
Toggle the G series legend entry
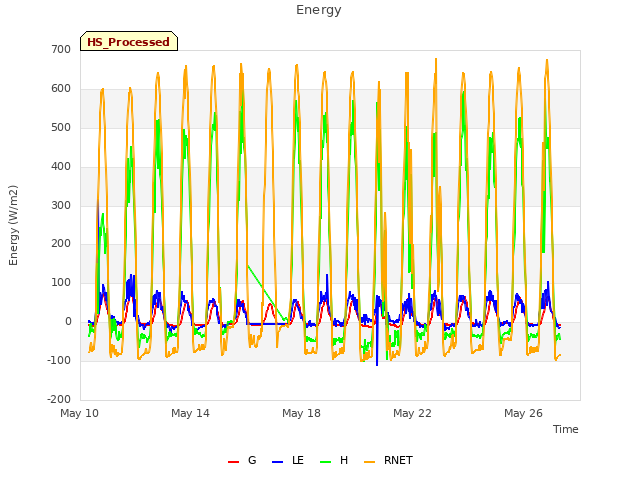[x=242, y=460]
